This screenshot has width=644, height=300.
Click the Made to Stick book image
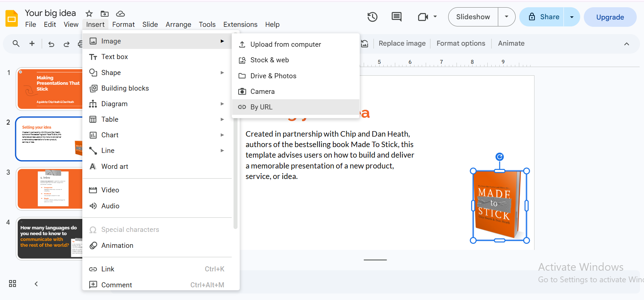(x=500, y=205)
